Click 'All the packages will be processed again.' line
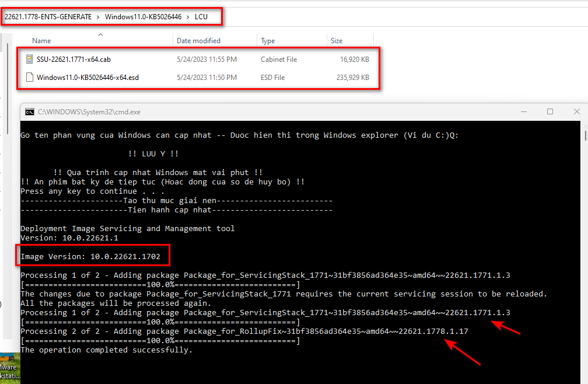588x384 pixels. click(116, 303)
